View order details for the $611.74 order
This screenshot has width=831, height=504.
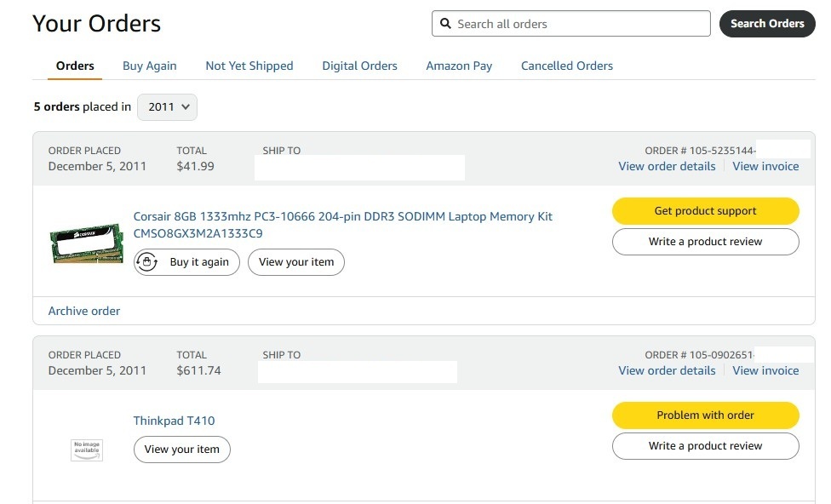pyautogui.click(x=667, y=370)
